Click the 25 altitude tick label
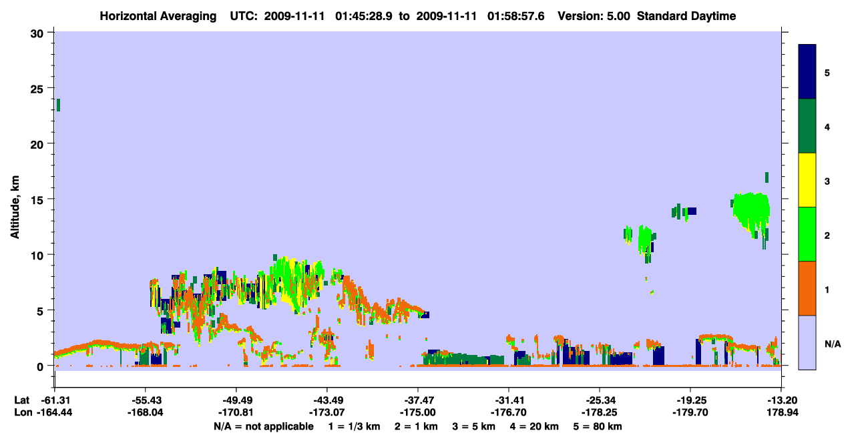The width and height of the screenshot is (868, 445). [39, 88]
